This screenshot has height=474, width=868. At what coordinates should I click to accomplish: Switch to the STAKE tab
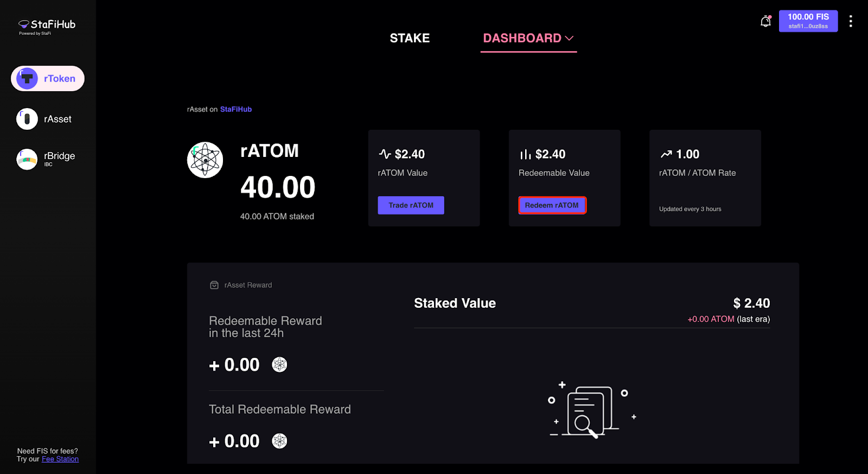(x=410, y=38)
